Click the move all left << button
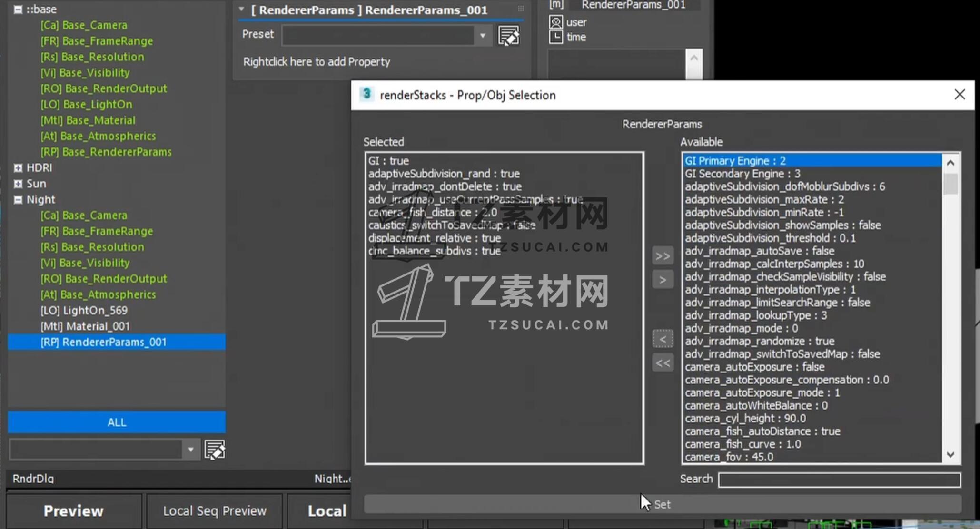Screen dimensions: 980x529 pyautogui.click(x=663, y=363)
